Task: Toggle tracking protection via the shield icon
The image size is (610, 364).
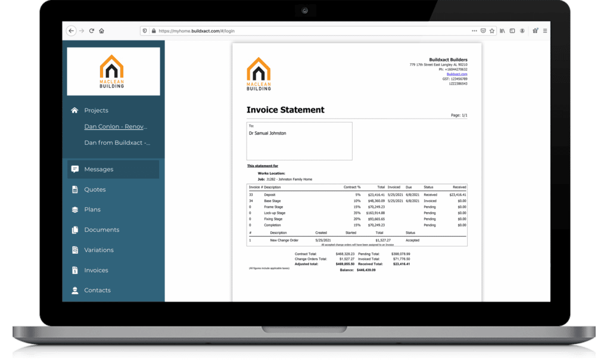Action: point(145,30)
